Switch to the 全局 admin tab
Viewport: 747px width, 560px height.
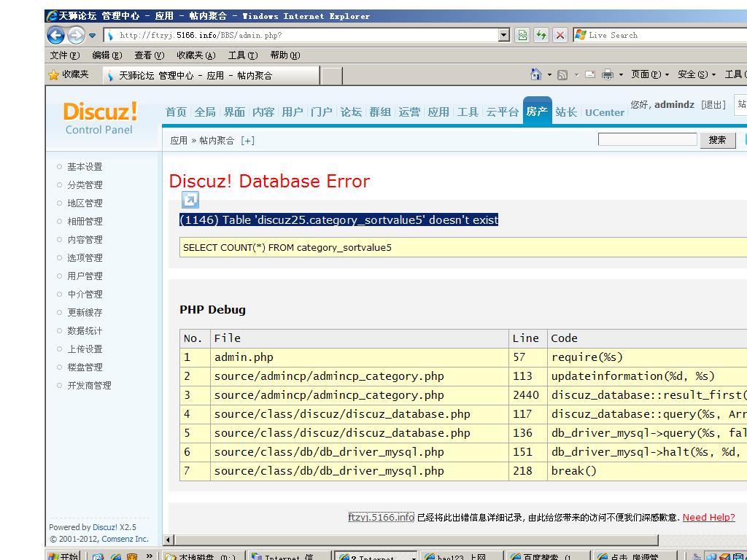point(205,112)
